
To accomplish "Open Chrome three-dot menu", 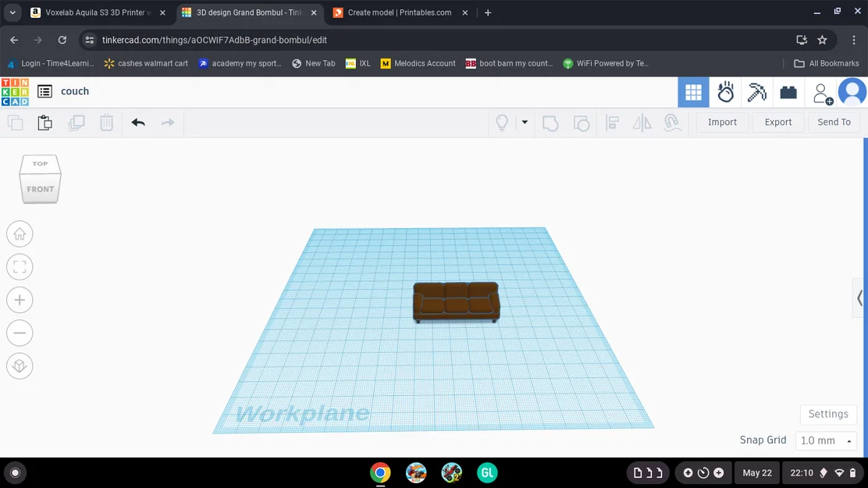I will click(854, 40).
